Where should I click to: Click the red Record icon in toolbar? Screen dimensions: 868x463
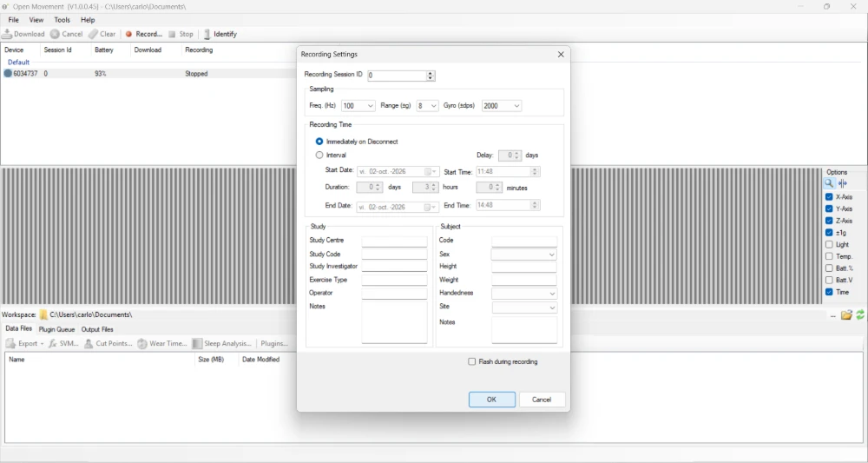(129, 34)
